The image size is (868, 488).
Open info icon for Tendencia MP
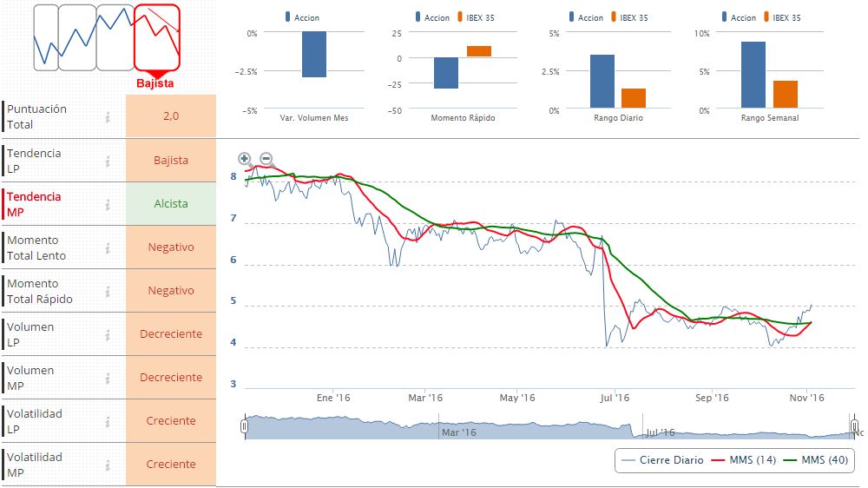click(108, 204)
